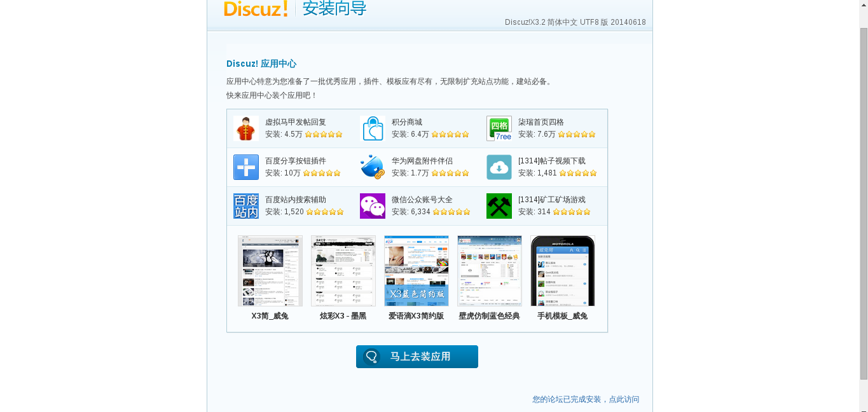Click the vertical page scrollbar

pyautogui.click(x=864, y=203)
